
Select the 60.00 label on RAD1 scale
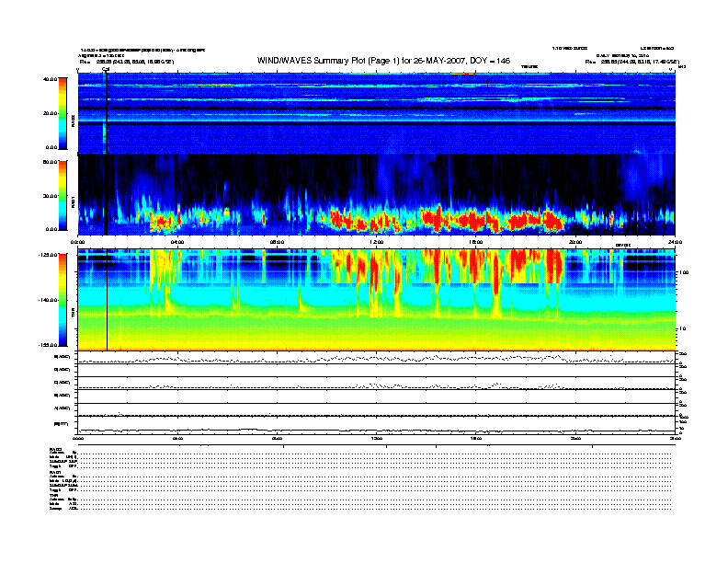coord(51,162)
